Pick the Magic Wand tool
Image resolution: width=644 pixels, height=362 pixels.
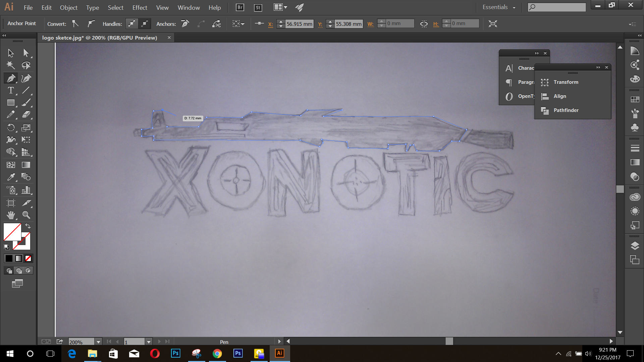tap(11, 65)
